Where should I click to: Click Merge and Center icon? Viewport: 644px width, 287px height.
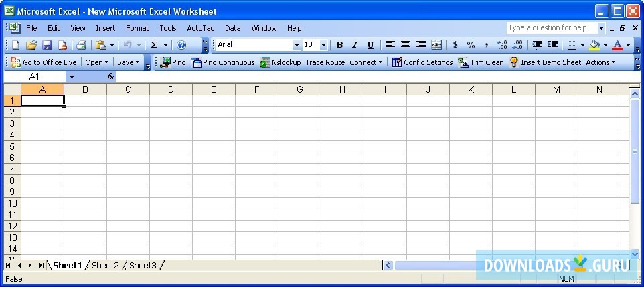(436, 45)
